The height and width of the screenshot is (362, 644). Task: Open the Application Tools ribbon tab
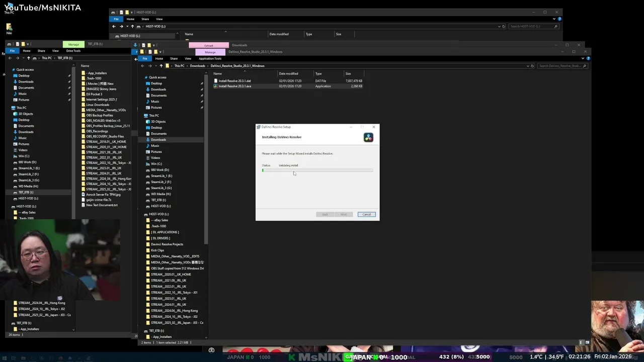[x=210, y=58]
